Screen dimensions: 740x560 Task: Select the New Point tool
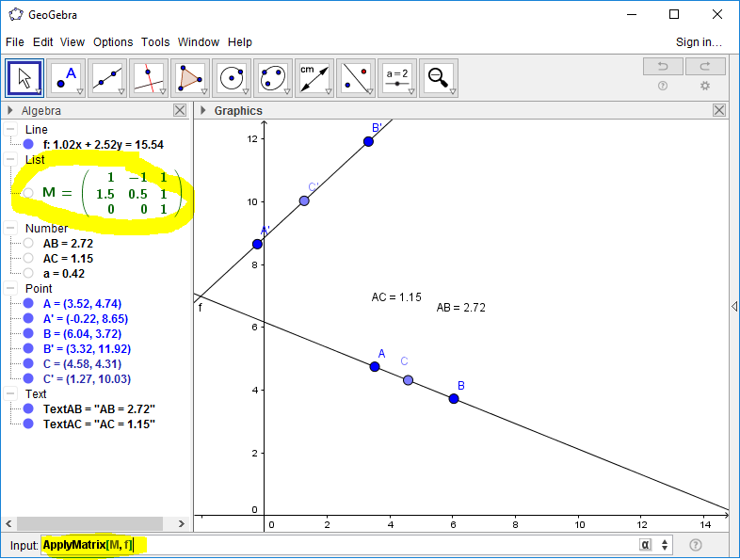point(66,78)
